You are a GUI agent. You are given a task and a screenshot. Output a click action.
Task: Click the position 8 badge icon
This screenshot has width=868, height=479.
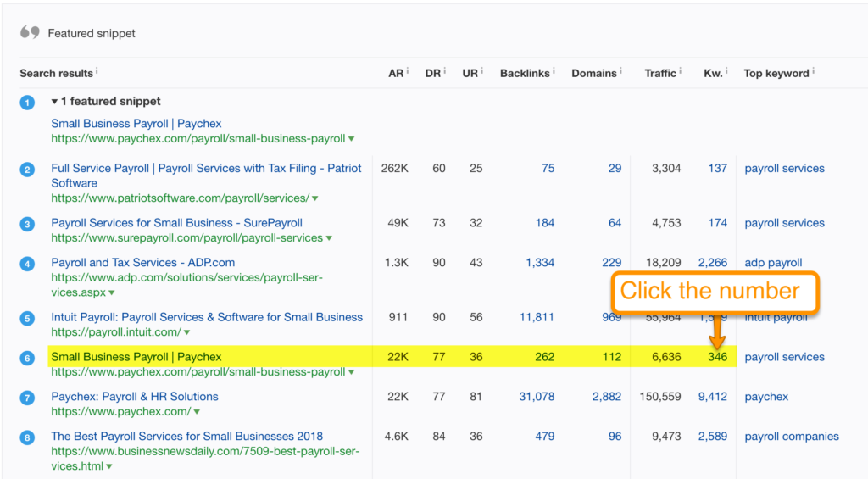point(27,438)
